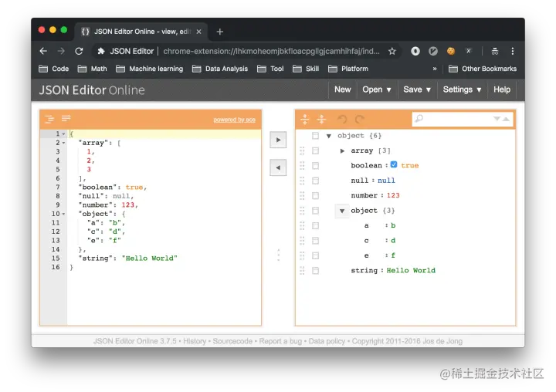Click the cookie extension icon
The image size is (556, 392).
tap(451, 52)
